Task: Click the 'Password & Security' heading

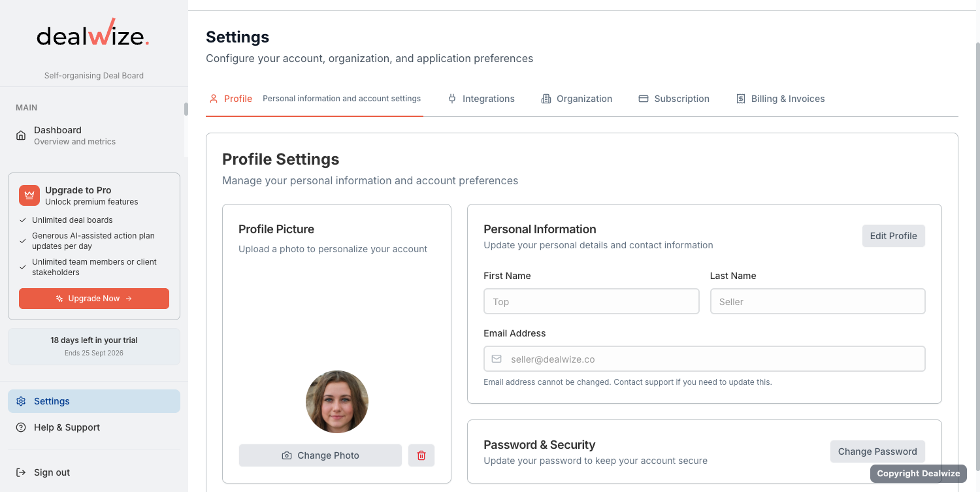Action: click(540, 445)
